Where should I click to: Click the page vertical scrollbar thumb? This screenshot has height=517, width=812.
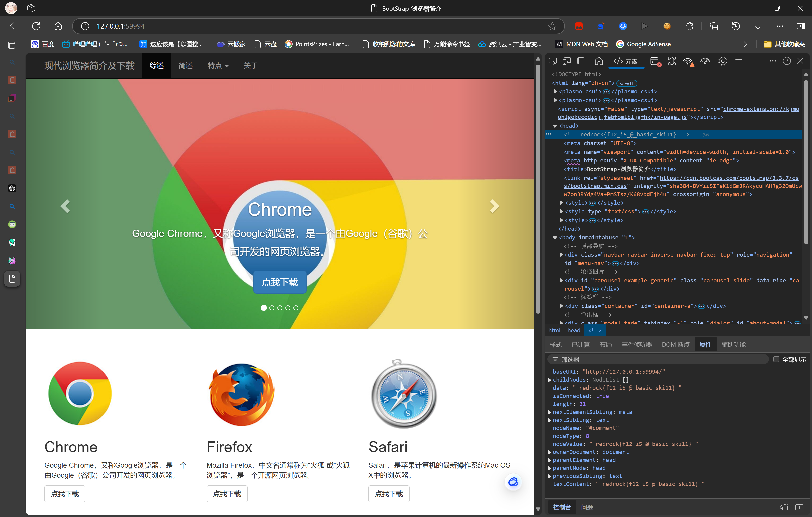pyautogui.click(x=538, y=189)
